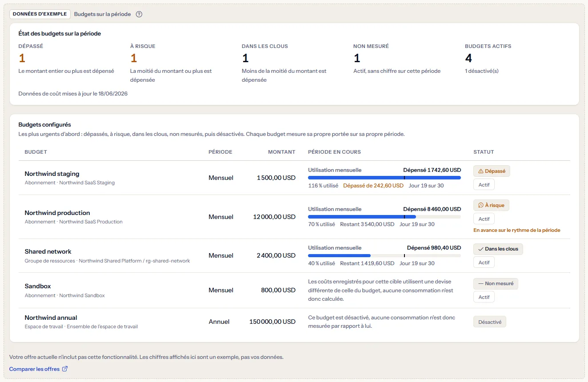Screen dimensions: 588x382
Task: Click the 1 500,00 USD amount
Action: click(276, 178)
